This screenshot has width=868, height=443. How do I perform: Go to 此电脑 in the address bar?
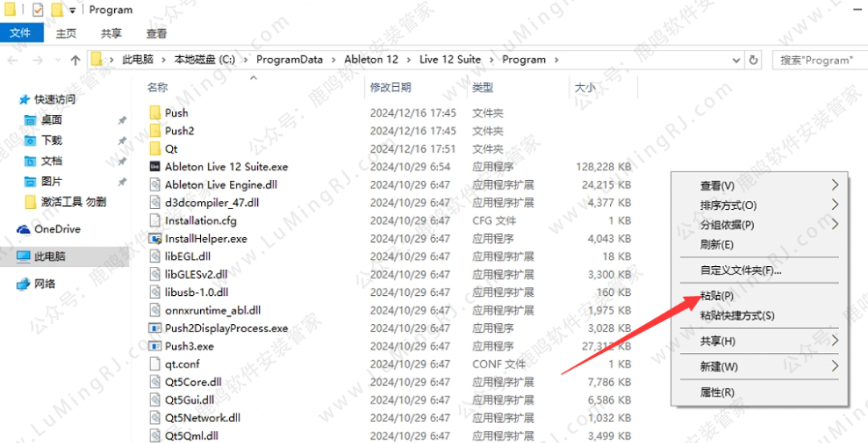coord(138,59)
